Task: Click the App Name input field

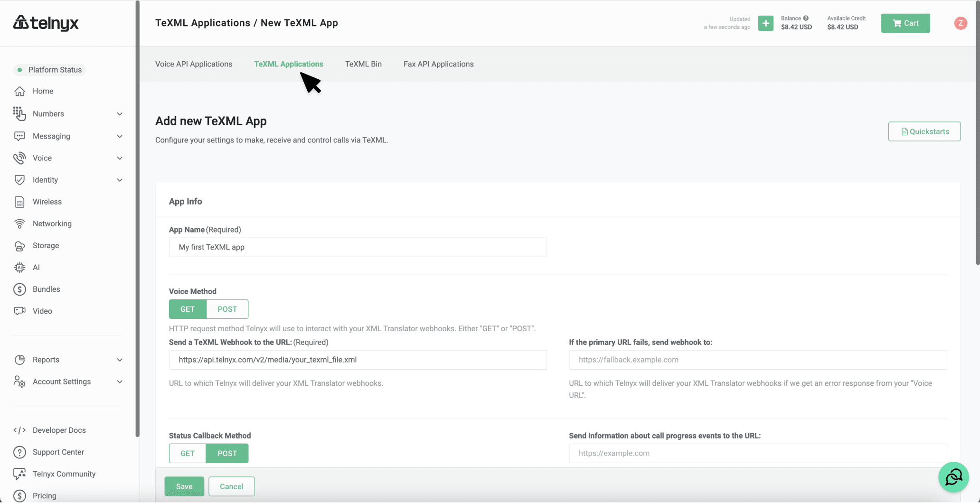Action: pos(358,247)
